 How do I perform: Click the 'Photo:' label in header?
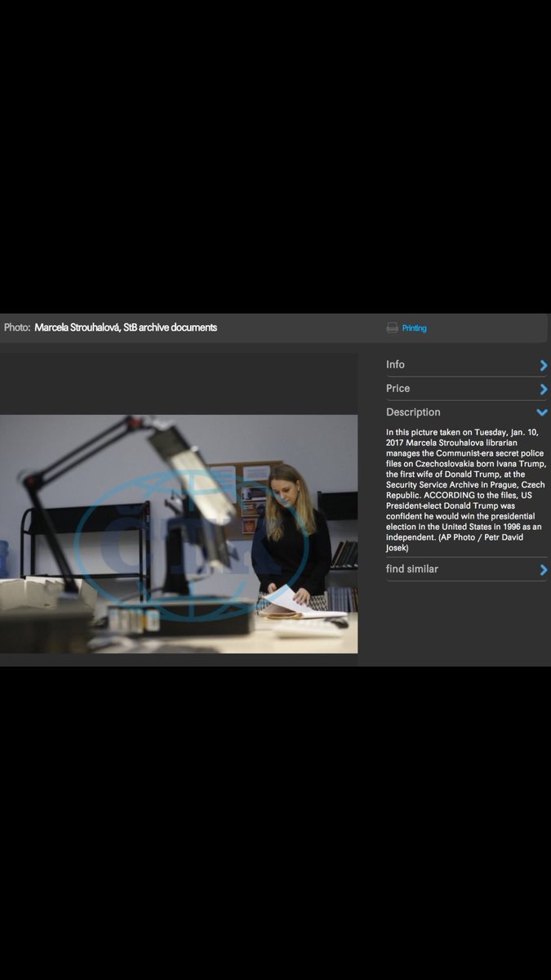tap(17, 327)
